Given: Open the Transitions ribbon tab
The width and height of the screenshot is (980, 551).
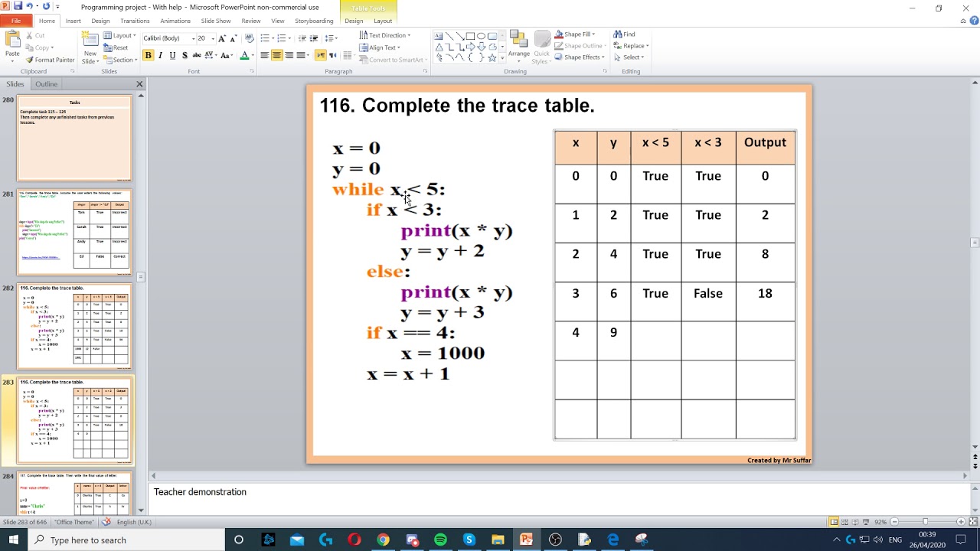Looking at the screenshot, I should click(x=135, y=21).
